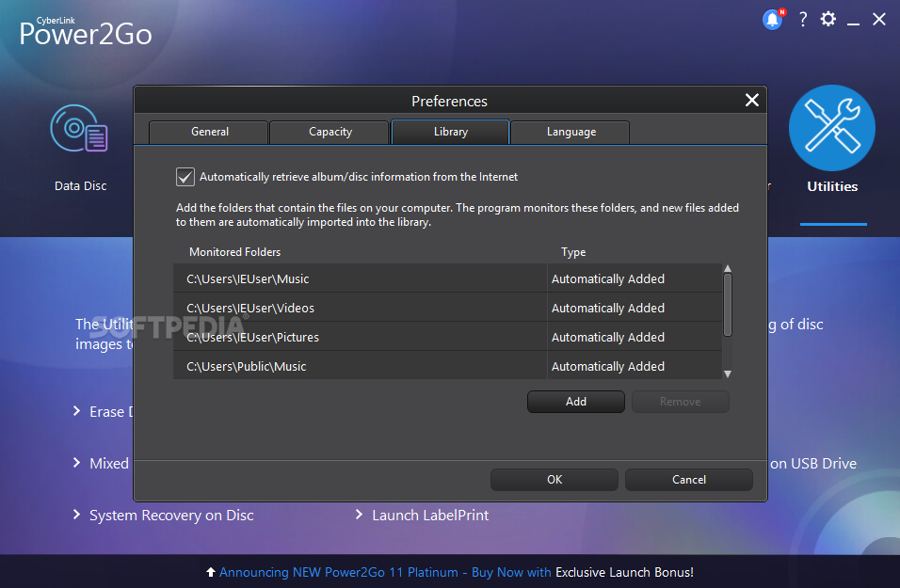Click the scroll-down arrow of the folder list
Image resolution: width=900 pixels, height=588 pixels.
(727, 374)
